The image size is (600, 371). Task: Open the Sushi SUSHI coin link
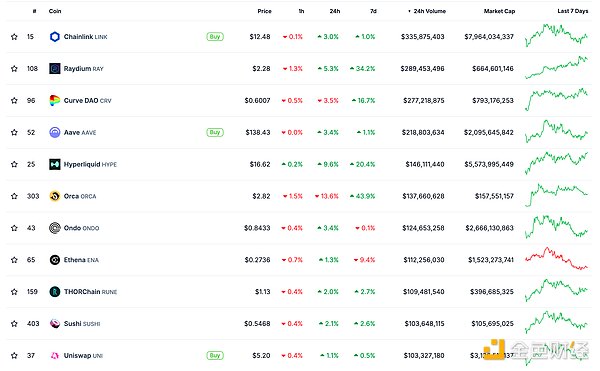[82, 324]
